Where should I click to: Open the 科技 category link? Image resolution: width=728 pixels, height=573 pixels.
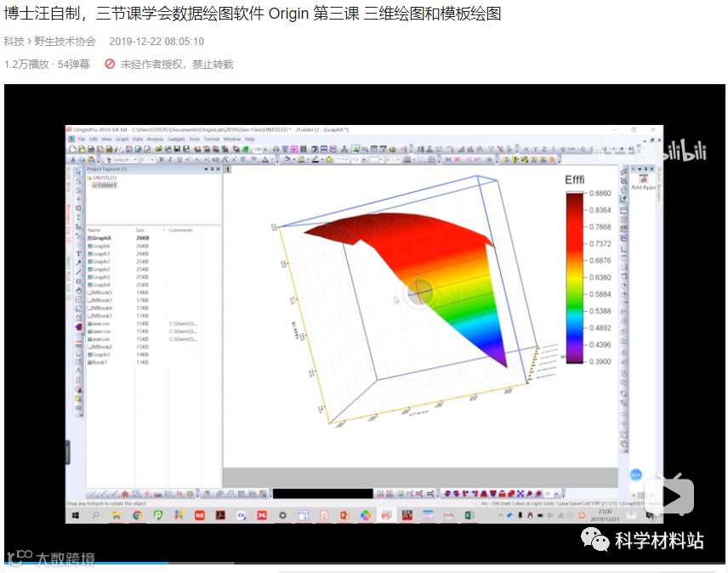14,42
